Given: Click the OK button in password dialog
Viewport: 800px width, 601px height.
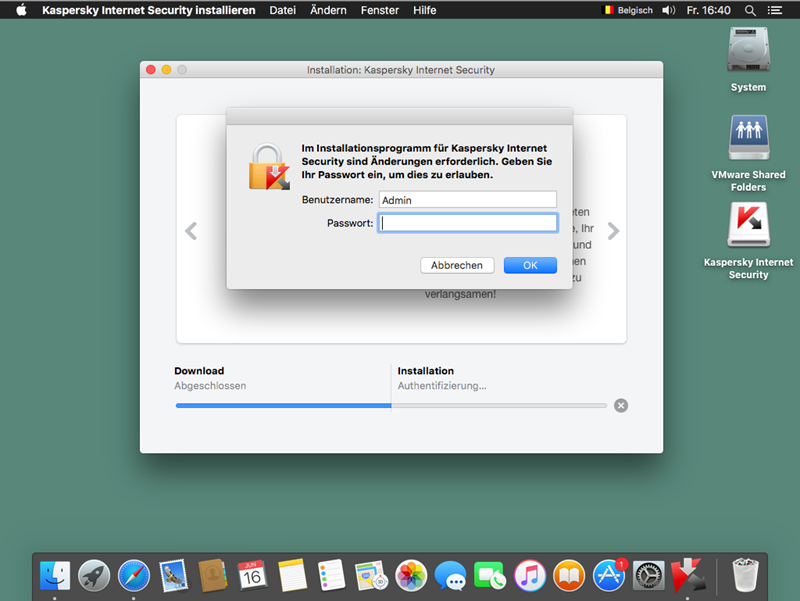Looking at the screenshot, I should [530, 265].
